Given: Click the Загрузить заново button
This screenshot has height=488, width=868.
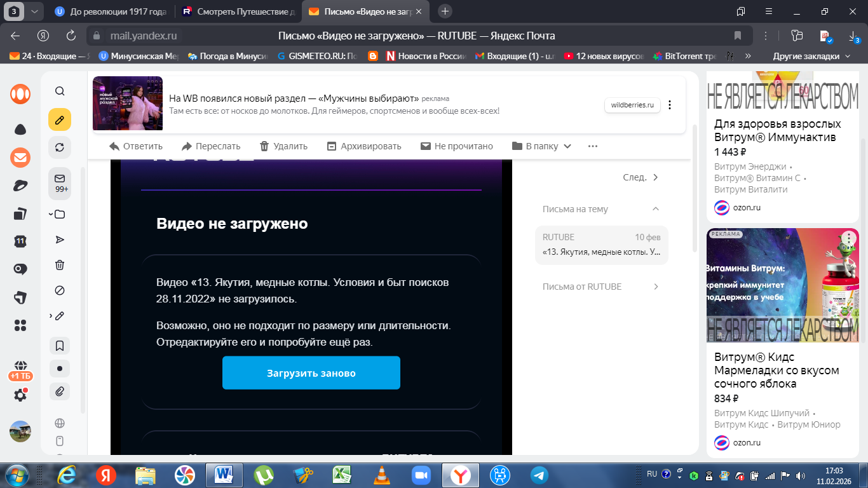Looking at the screenshot, I should click(311, 373).
